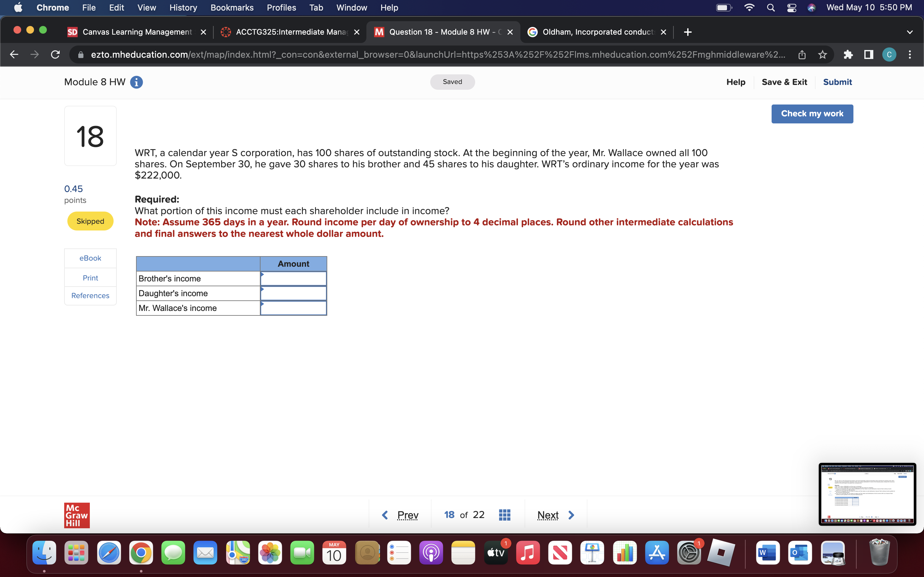Open the Chrome extensions puzzle icon
Screen dimensions: 924x577
click(848, 54)
